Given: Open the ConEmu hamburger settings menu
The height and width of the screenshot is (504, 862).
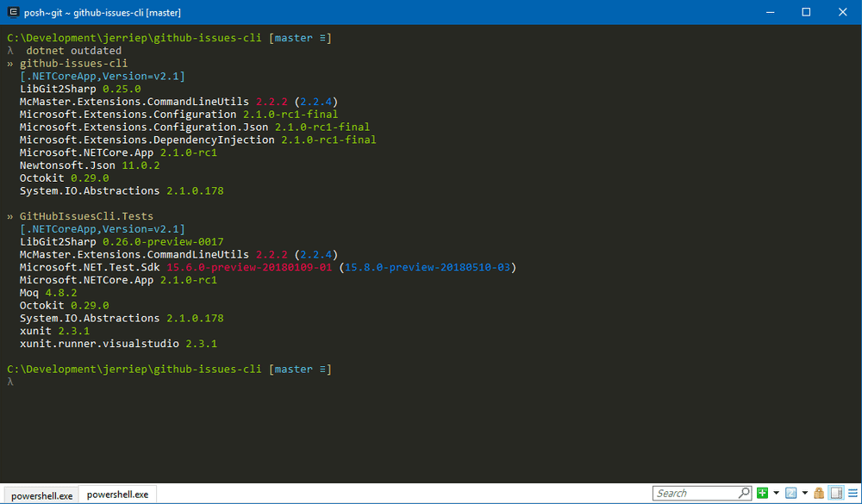Looking at the screenshot, I should (x=853, y=493).
